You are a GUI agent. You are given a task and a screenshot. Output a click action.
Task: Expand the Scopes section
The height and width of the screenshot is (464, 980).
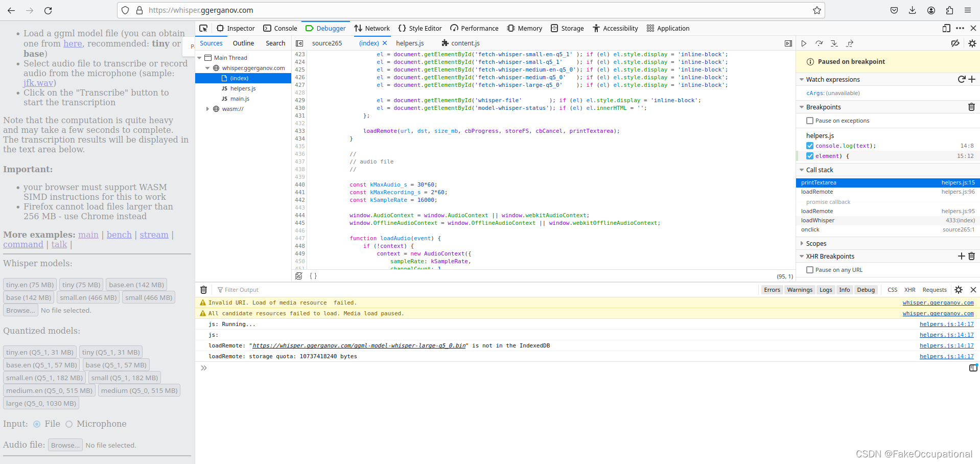802,243
